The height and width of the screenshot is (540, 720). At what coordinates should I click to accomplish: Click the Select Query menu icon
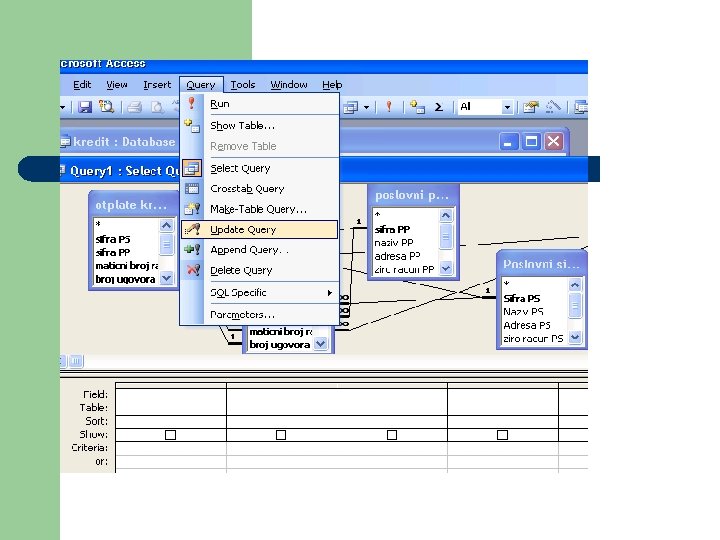coord(191,168)
